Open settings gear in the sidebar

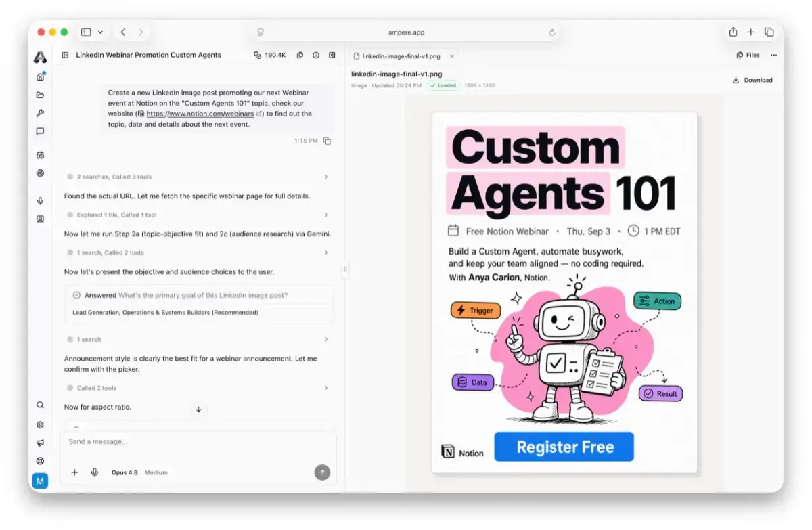(x=41, y=424)
